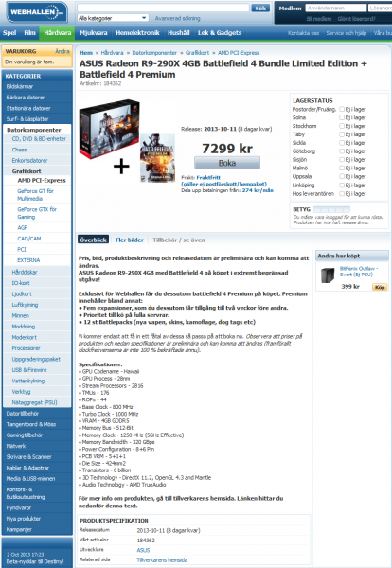392x568 pixels.
Task: Open the Lek & Gadgets menu
Action: pos(220,33)
